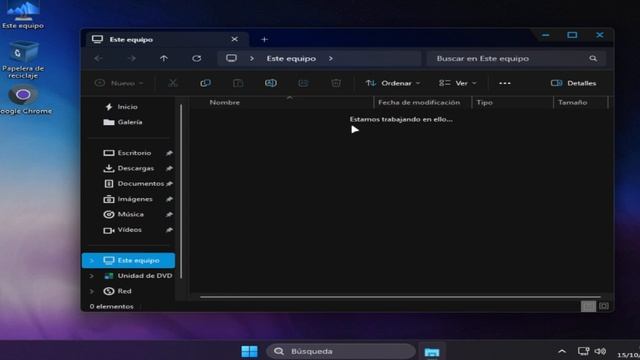Open Imágenes in the sidebar
Viewport: 640px width, 360px height.
[x=128, y=199]
